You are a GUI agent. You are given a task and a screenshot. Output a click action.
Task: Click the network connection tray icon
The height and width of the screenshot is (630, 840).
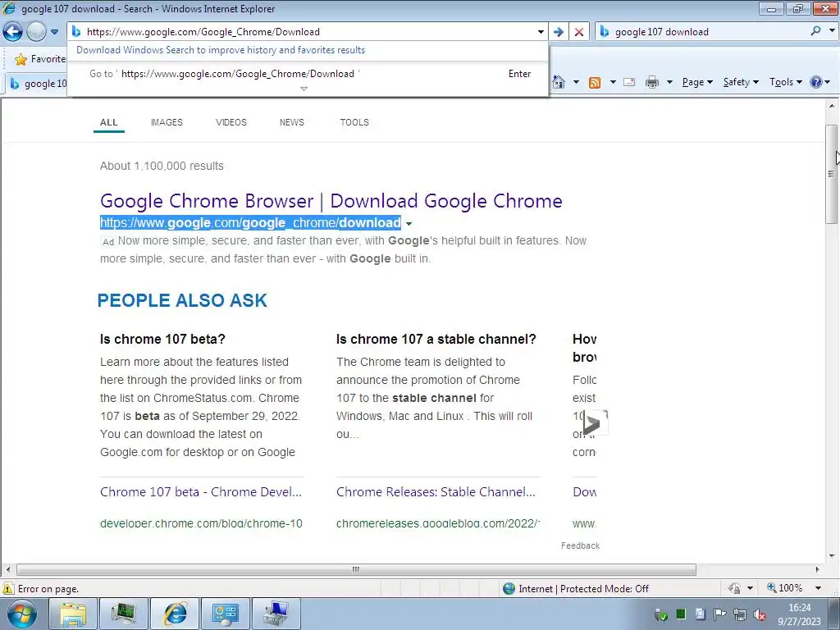(x=740, y=614)
